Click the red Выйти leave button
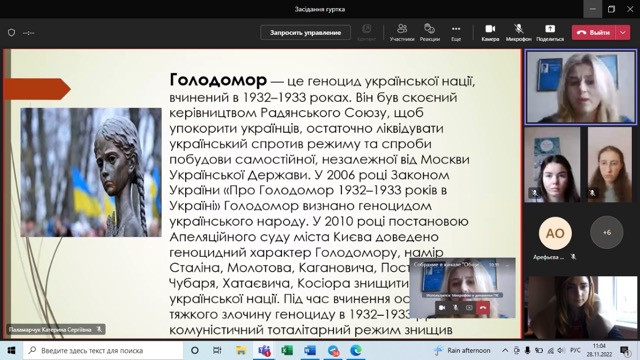 point(593,33)
